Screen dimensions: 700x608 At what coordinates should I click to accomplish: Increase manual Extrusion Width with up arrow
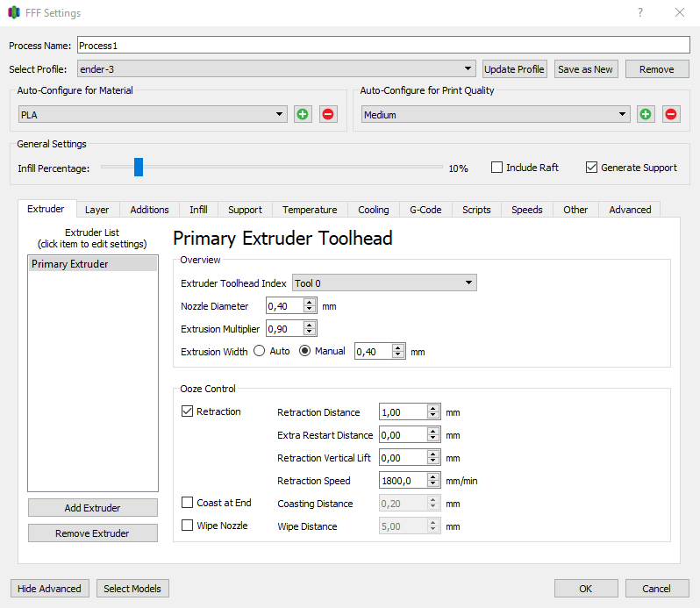(x=398, y=347)
